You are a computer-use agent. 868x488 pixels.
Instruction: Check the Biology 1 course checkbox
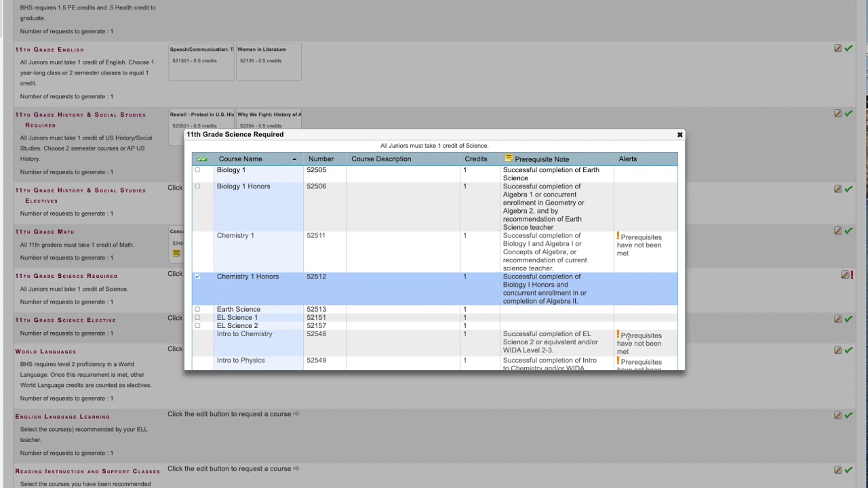(x=197, y=170)
